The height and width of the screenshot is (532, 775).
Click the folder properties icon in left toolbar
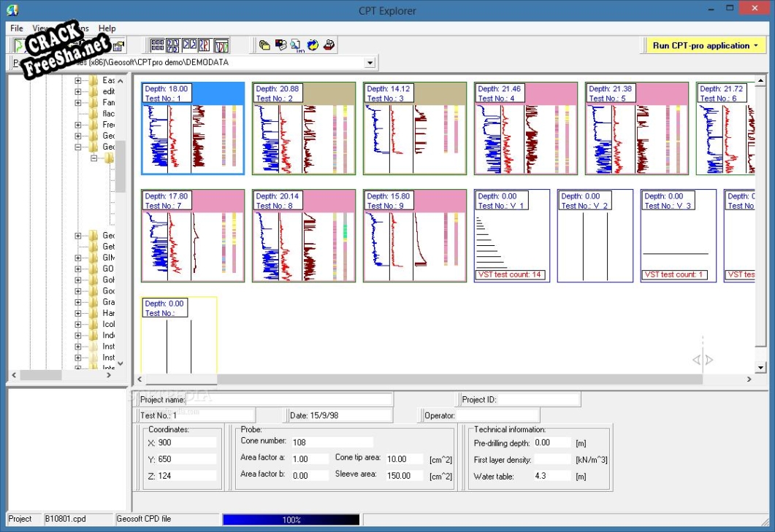118,45
